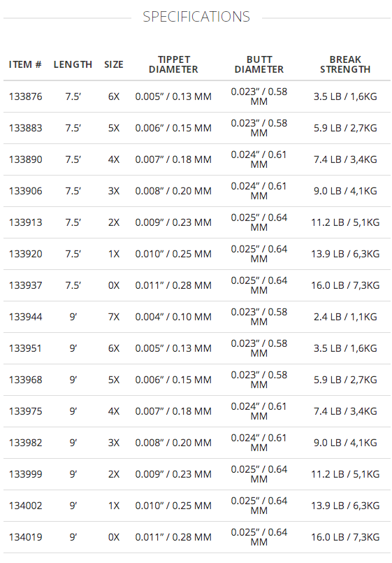Select the LENGTH column header
Screen dimensions: 392x563
pos(73,64)
